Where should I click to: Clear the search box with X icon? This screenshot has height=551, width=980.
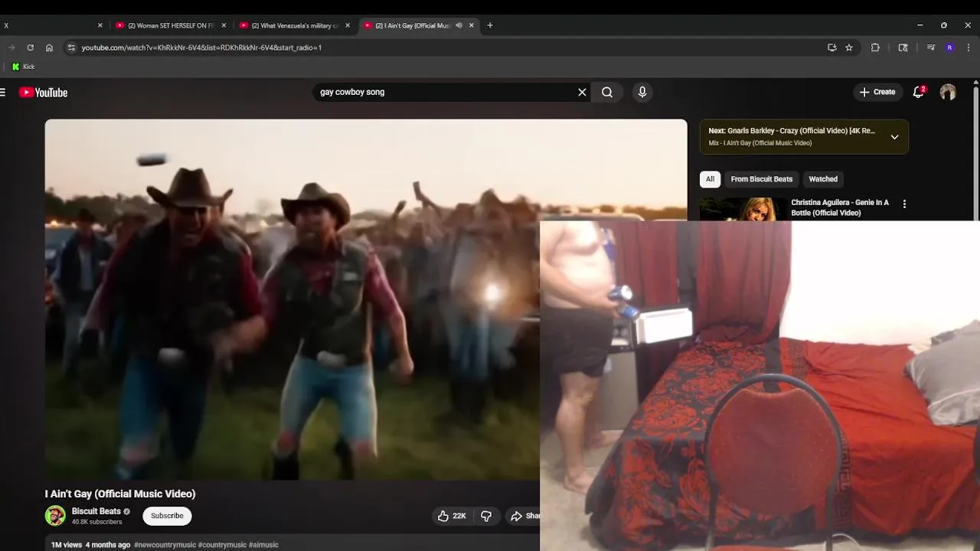point(582,93)
